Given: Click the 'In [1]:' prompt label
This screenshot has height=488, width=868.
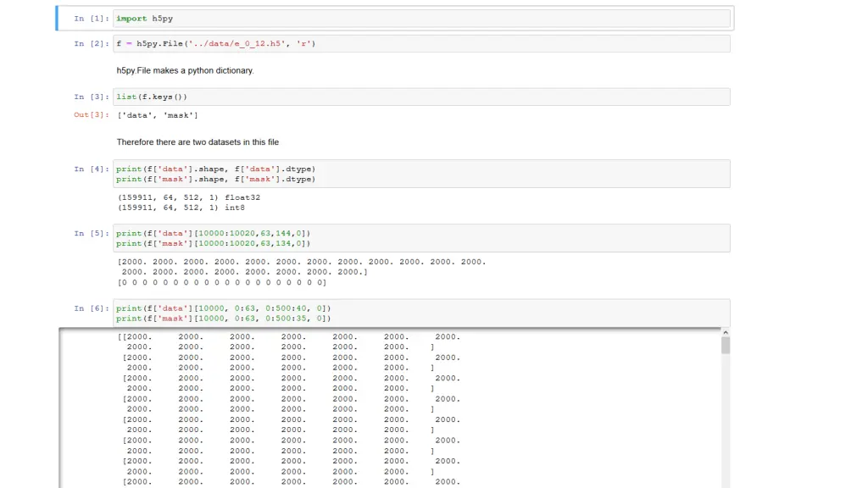Looking at the screenshot, I should click(x=92, y=19).
